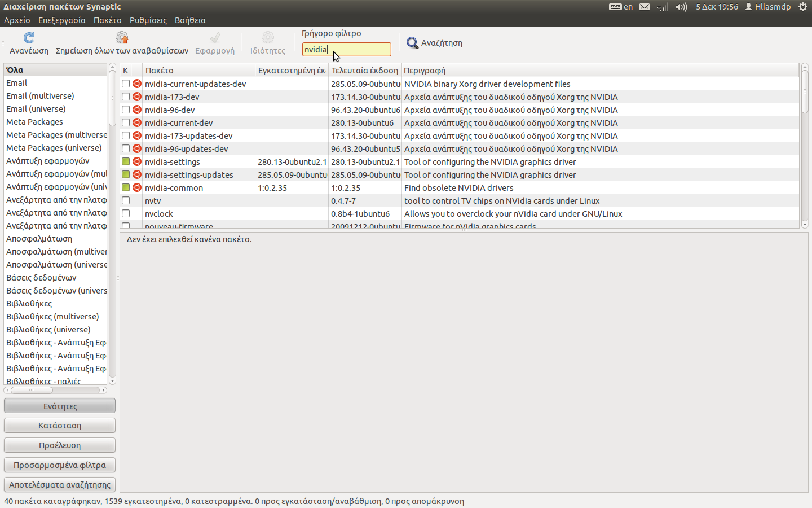Click the quick filter field containing nvidia

(x=346, y=50)
